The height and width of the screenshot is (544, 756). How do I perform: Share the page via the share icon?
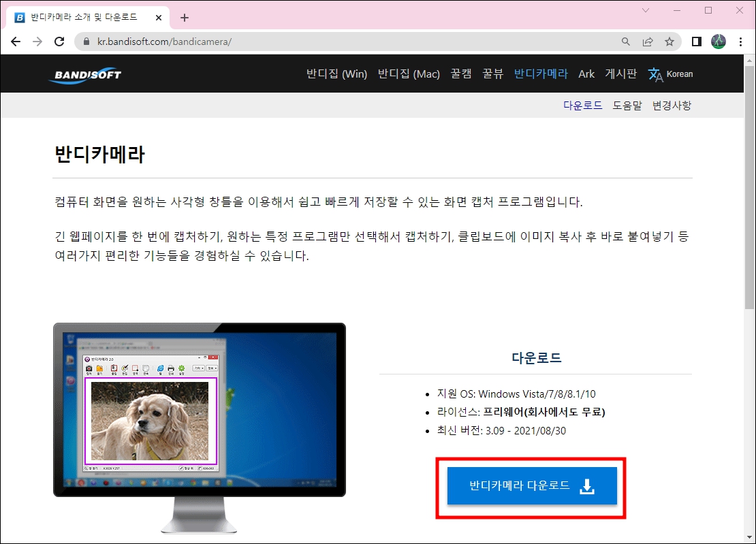pyautogui.click(x=648, y=42)
